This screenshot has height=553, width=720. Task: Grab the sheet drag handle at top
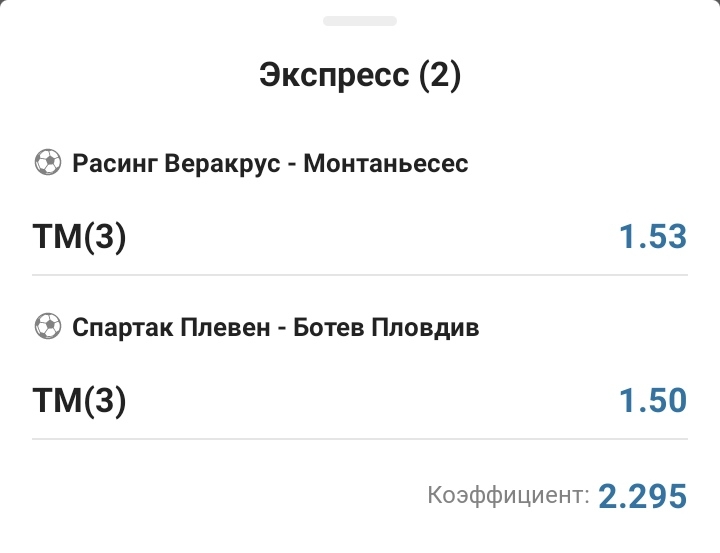click(359, 21)
